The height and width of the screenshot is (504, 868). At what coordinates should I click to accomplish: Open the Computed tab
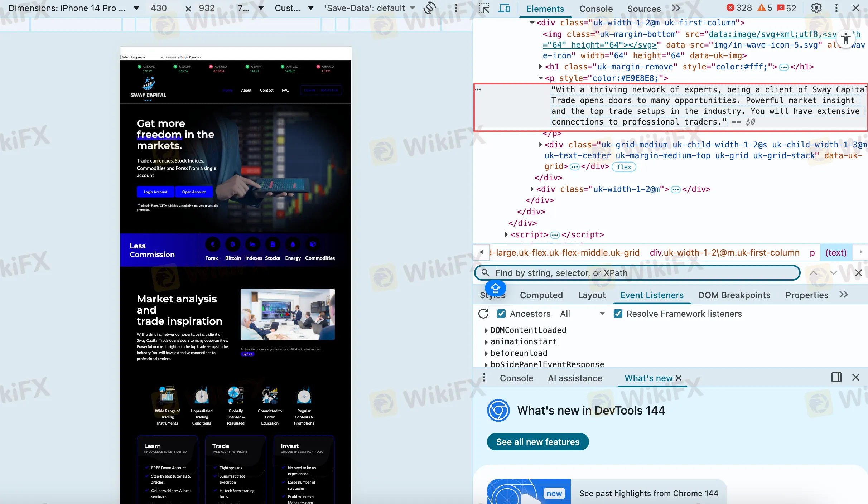[541, 295]
